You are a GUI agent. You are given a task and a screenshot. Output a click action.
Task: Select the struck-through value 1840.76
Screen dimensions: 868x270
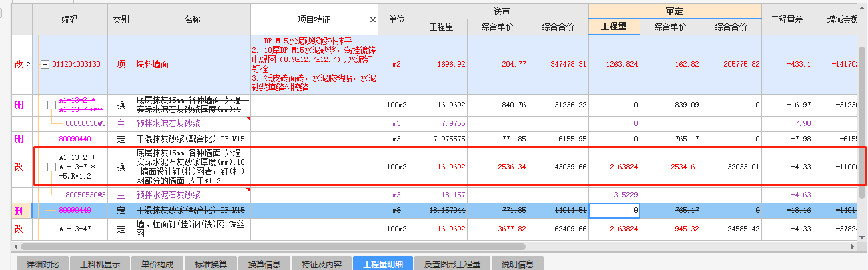click(497, 105)
